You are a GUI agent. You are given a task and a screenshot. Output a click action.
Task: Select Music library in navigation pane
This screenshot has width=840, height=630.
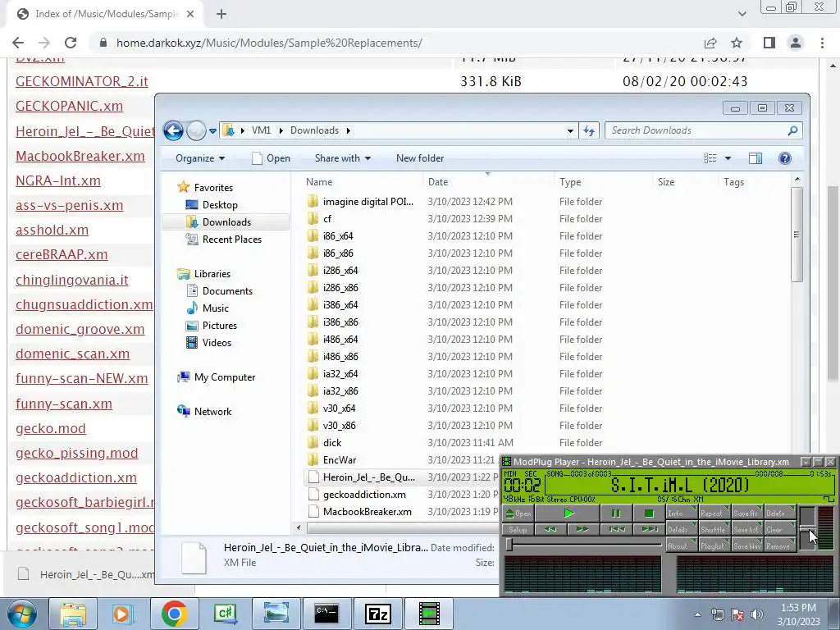208,308
